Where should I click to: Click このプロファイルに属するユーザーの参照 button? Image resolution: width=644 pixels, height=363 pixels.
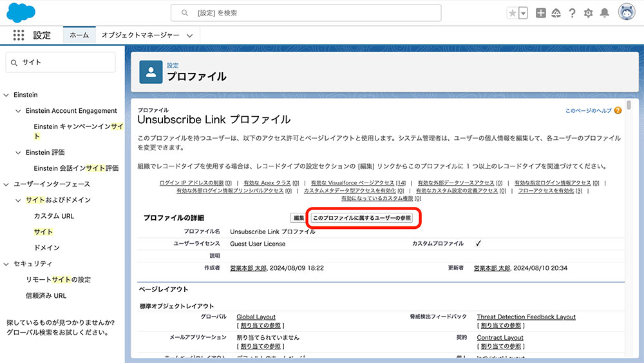coord(362,218)
